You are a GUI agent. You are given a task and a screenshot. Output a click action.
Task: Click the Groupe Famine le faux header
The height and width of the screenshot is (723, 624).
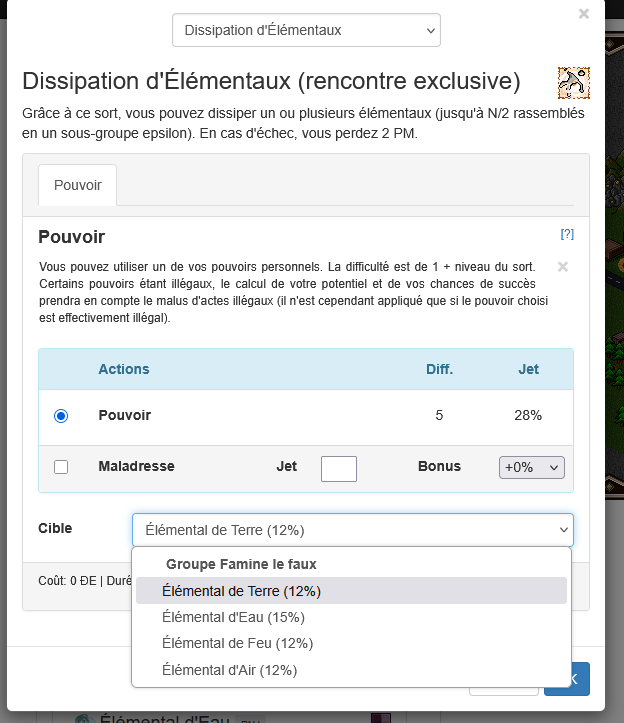coord(241,564)
